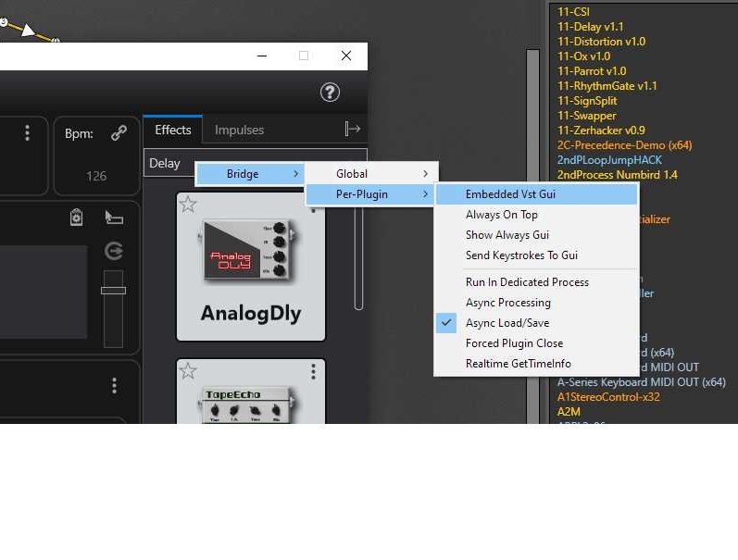
Task: Open the Delay category dropdown
Action: point(167,163)
